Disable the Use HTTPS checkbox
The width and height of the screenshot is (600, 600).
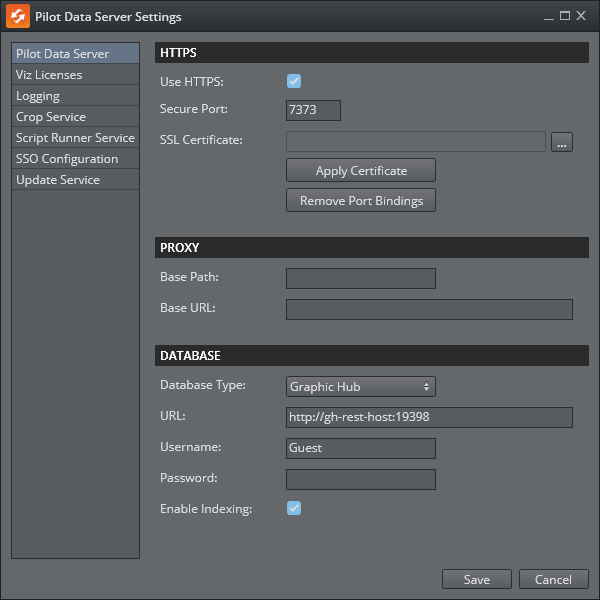point(294,81)
